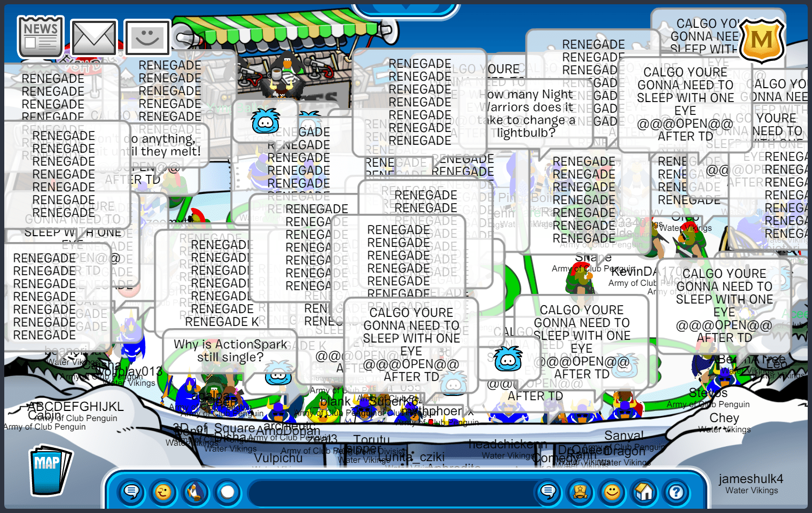
Task: Click the smiley face button beside mail
Action: 147,38
